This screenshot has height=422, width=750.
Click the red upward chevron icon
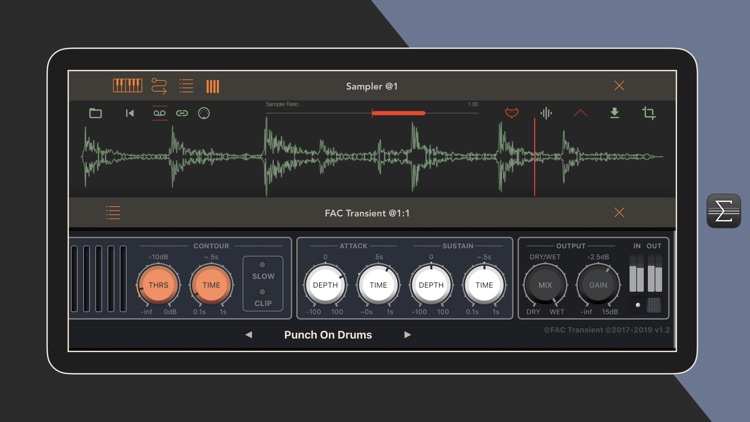click(x=580, y=113)
